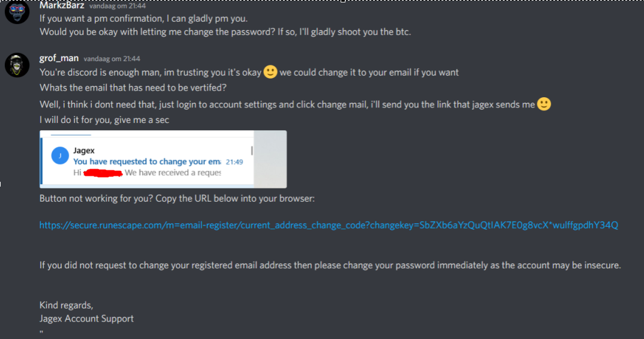The image size is (644, 339).
Task: Click the timestamp next to grof_man
Action: pyautogui.click(x=112, y=59)
